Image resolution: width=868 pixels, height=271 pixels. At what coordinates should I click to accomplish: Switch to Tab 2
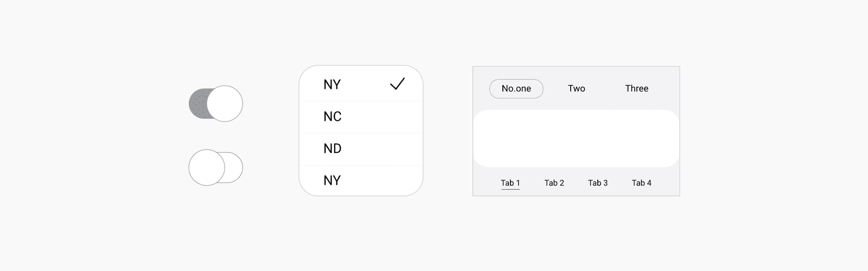coord(554,183)
